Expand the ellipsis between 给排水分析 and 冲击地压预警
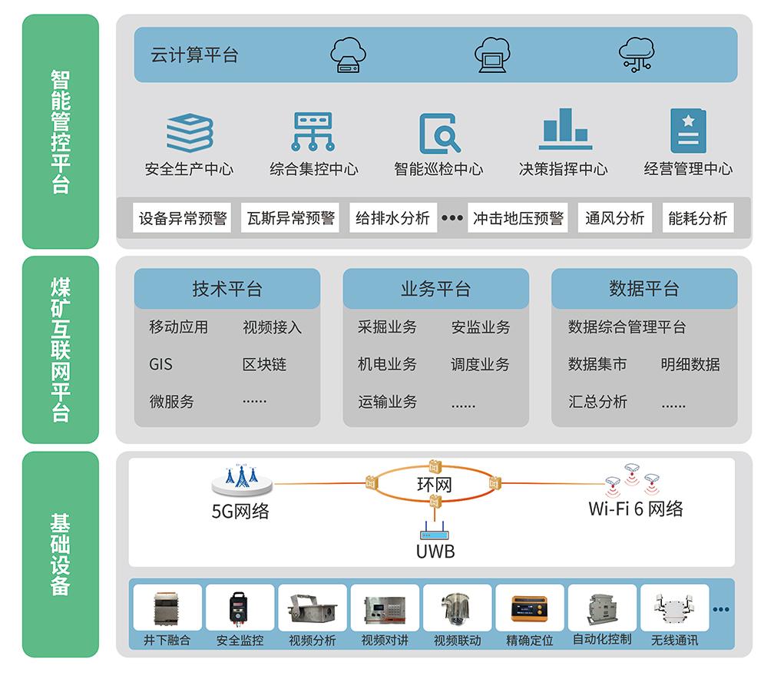This screenshot has height=676, width=784. pos(452,218)
